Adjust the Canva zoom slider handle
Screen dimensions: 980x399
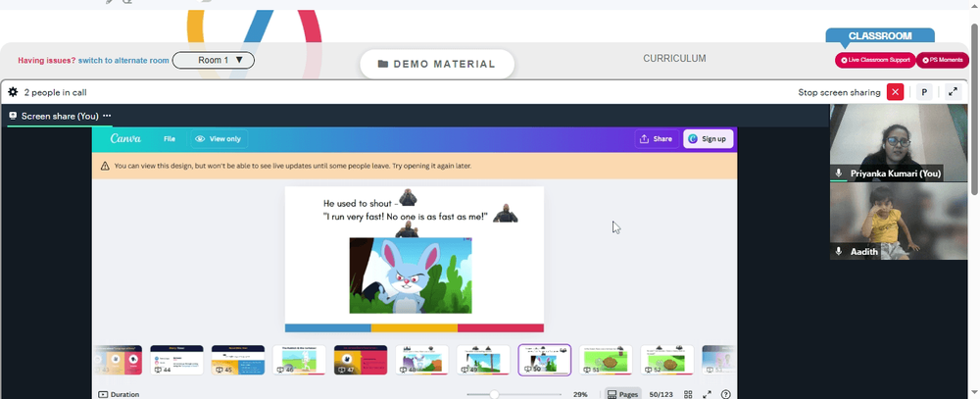tap(494, 395)
